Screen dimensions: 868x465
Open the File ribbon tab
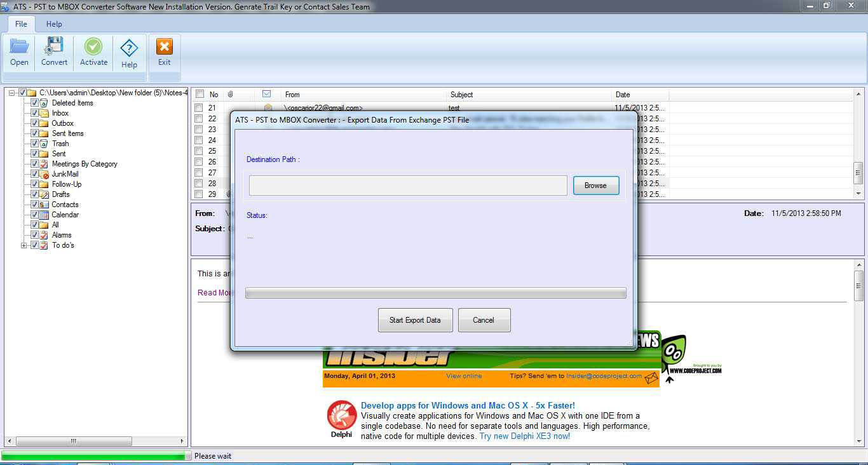21,24
